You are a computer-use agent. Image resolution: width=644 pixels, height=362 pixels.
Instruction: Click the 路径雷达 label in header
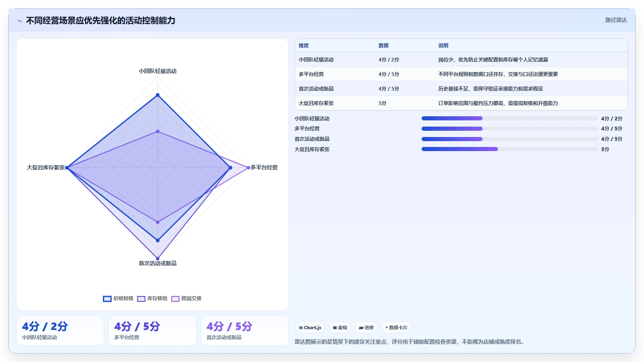(x=616, y=20)
